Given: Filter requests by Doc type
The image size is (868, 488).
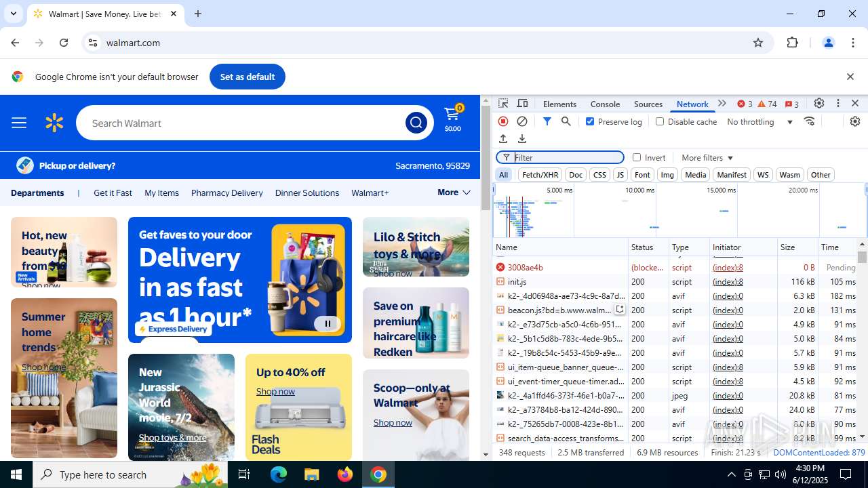Looking at the screenshot, I should (576, 175).
